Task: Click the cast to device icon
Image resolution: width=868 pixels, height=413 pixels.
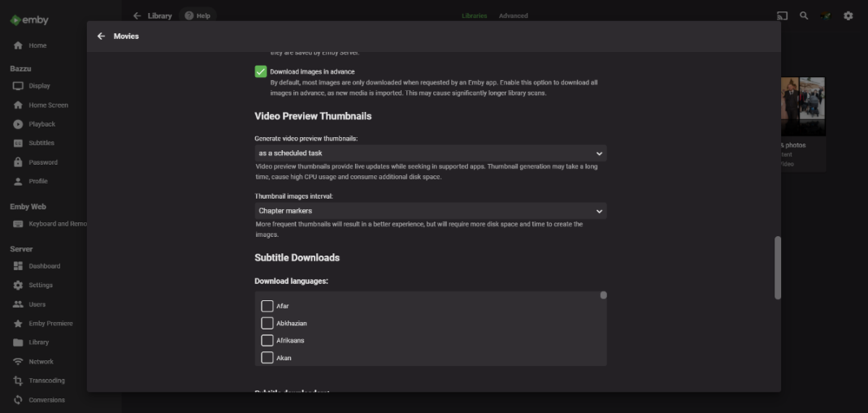Action: pyautogui.click(x=782, y=16)
